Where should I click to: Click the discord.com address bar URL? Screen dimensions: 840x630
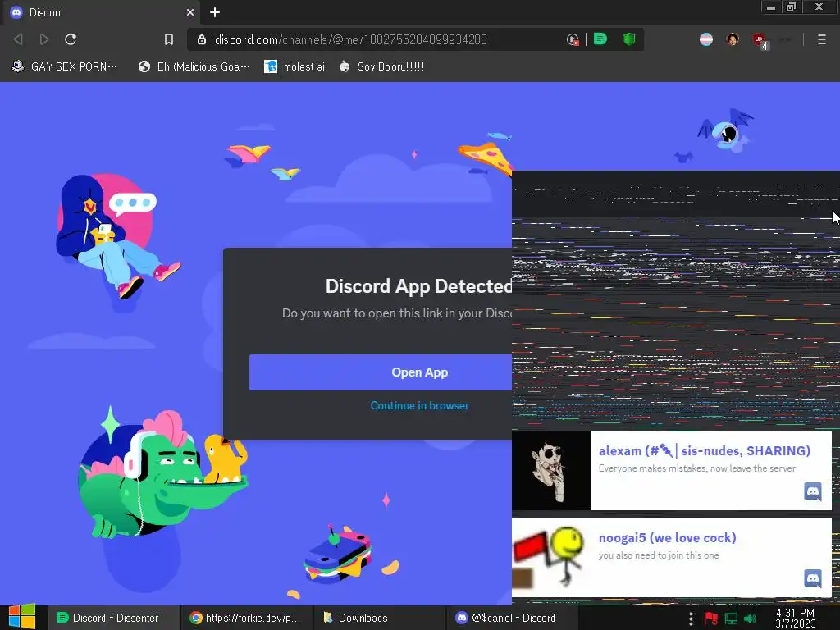coord(350,39)
